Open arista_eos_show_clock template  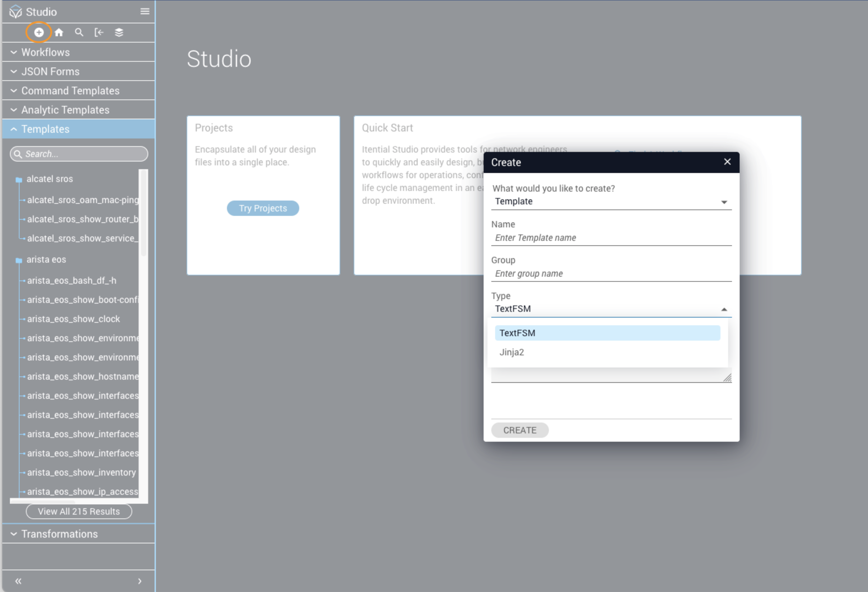click(x=74, y=319)
